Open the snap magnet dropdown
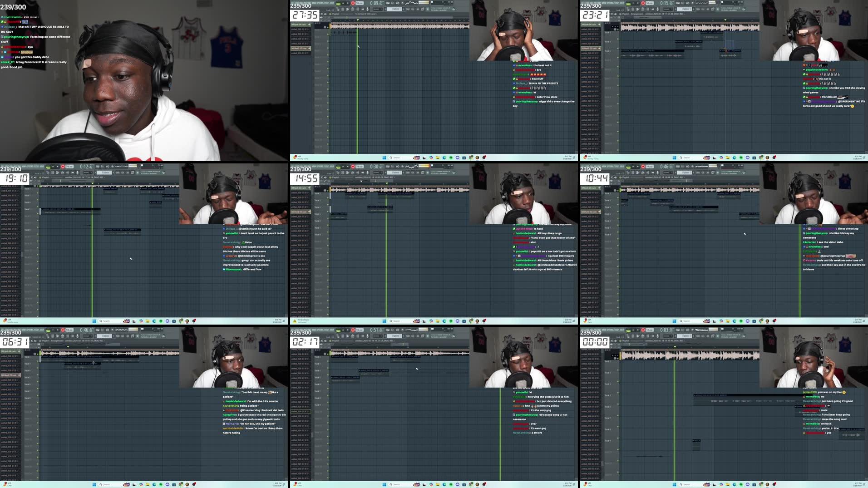This screenshot has height=488, width=868. click(378, 9)
